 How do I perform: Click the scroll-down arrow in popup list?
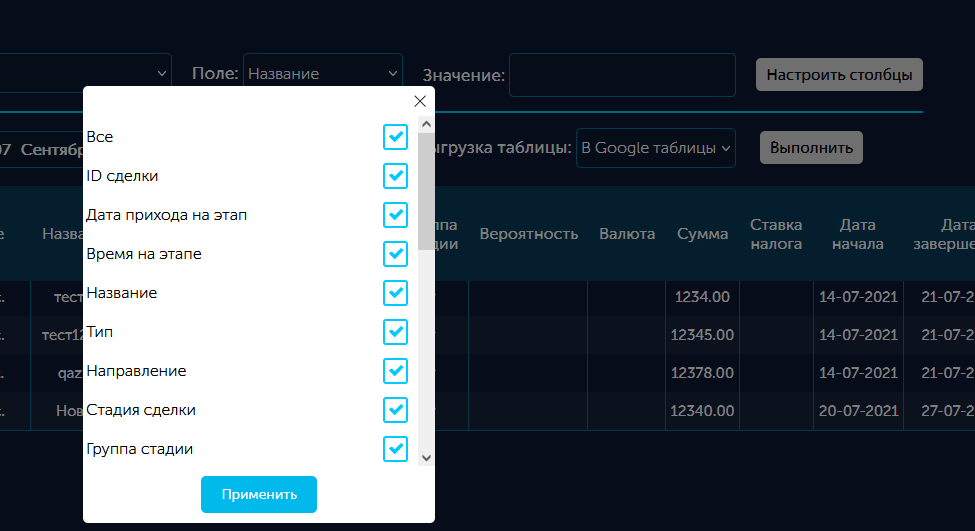[x=426, y=457]
